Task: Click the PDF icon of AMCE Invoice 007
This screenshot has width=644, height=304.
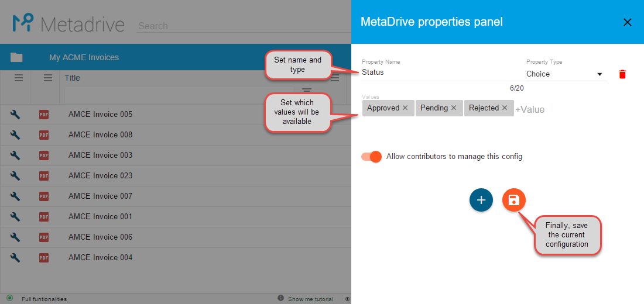Action: pos(43,196)
